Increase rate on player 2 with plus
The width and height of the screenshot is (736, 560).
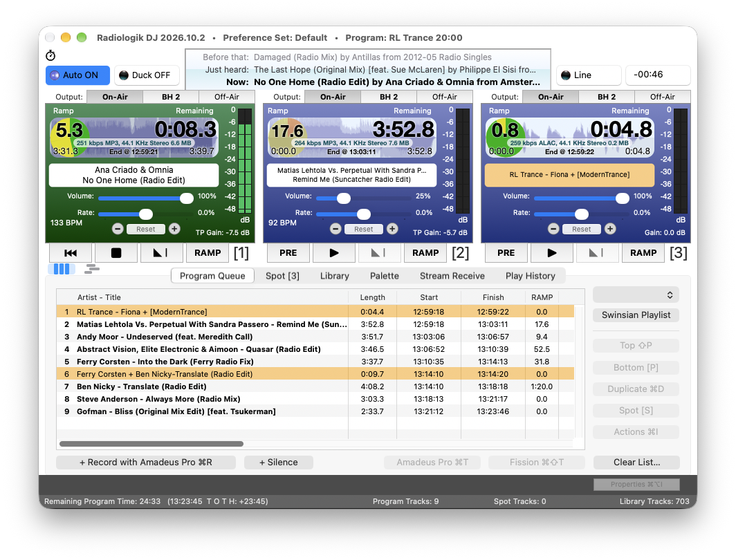click(392, 229)
